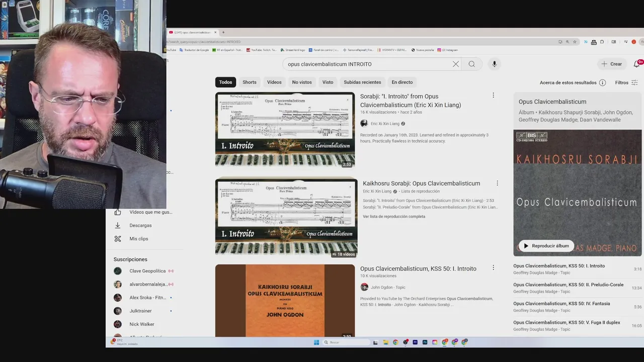Image resolution: width=644 pixels, height=362 pixels.
Task: Open 'Vídeos que me gus...' sidebar item
Action: tap(145, 212)
